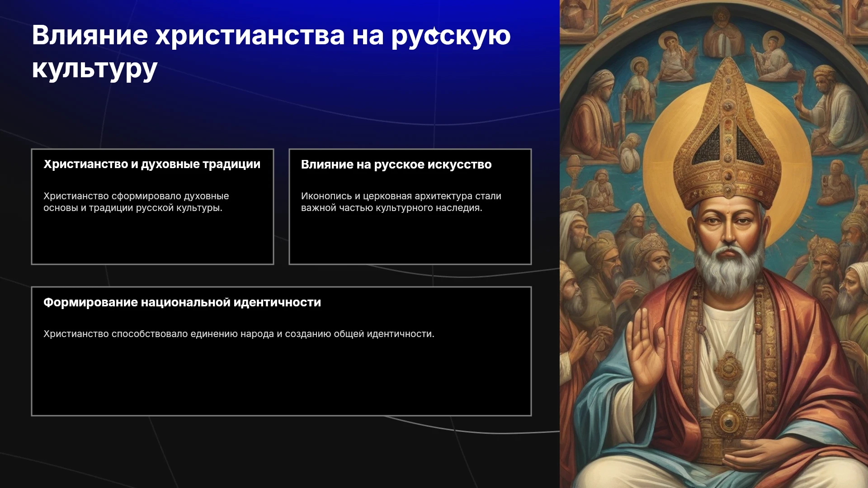868x488 pixels.
Task: Select heading "Формирование национальной идентичности"
Action: coord(182,302)
